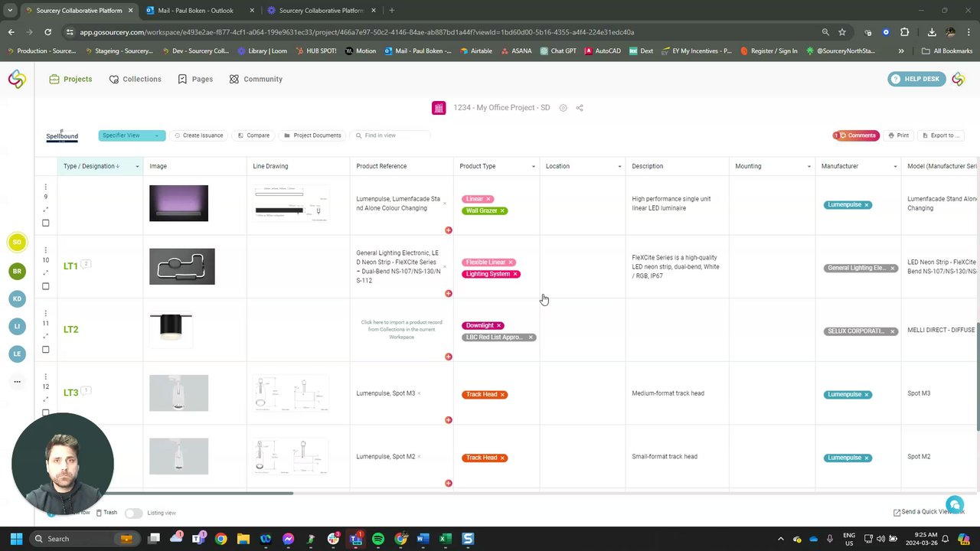980x551 pixels.
Task: Go to the Projects tab
Action: (x=70, y=80)
